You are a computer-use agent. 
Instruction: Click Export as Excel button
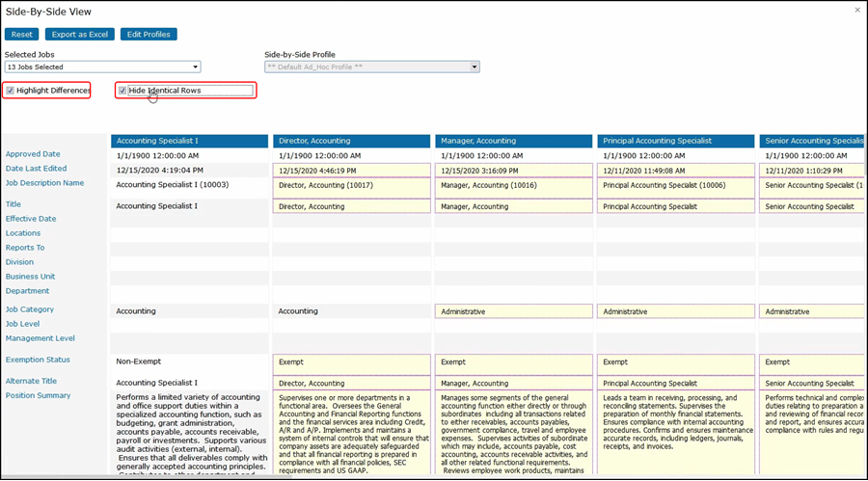tap(80, 35)
